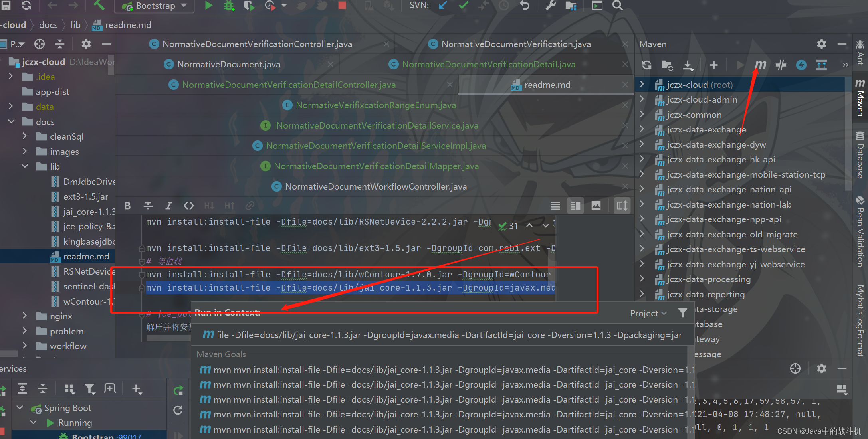The width and height of the screenshot is (868, 439).
Task: Run the Bootstrap configuration
Action: click(x=208, y=6)
